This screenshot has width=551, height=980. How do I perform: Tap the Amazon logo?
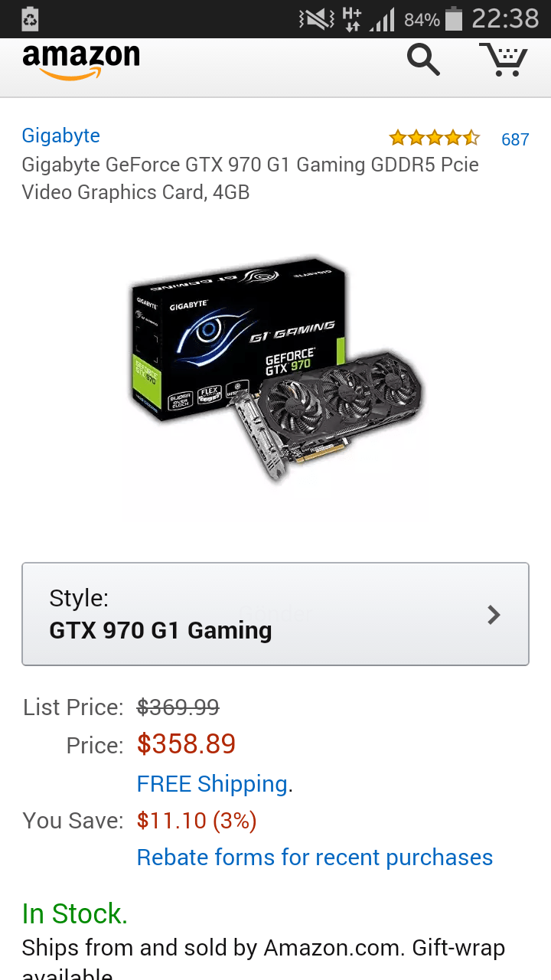[81, 61]
